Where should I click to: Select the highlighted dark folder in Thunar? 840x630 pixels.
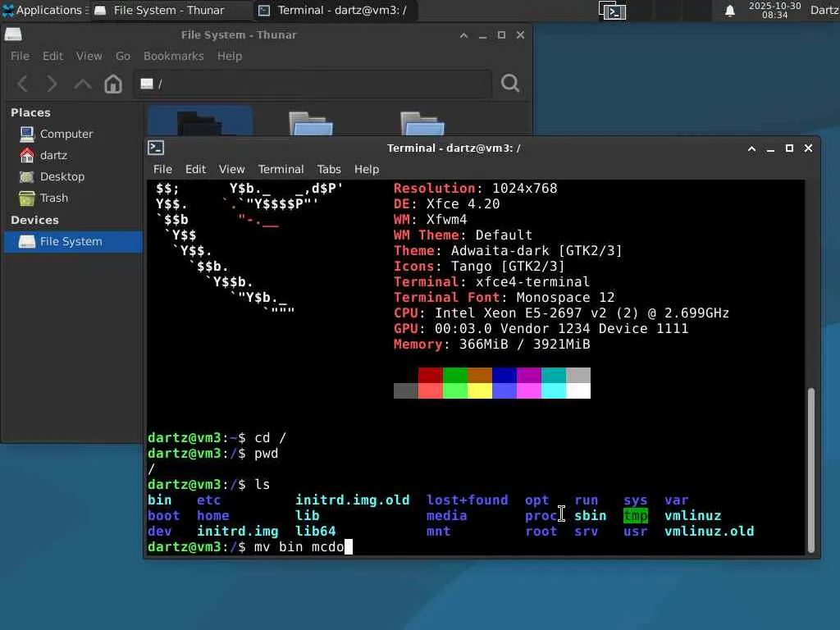200,121
